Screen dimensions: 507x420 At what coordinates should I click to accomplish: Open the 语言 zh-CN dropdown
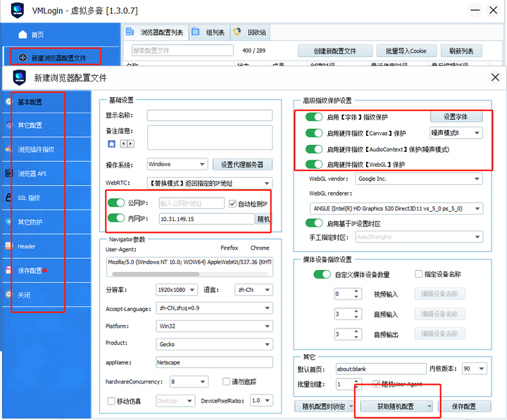pos(254,290)
